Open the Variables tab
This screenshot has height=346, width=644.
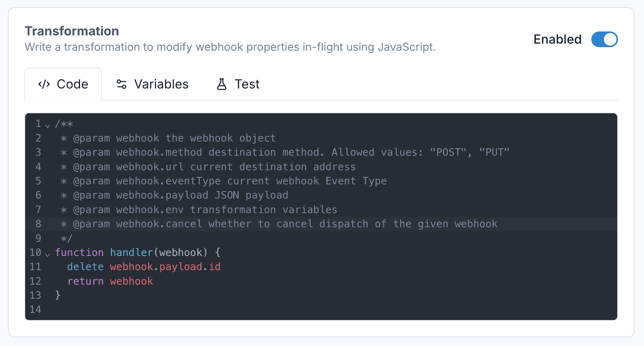click(153, 84)
